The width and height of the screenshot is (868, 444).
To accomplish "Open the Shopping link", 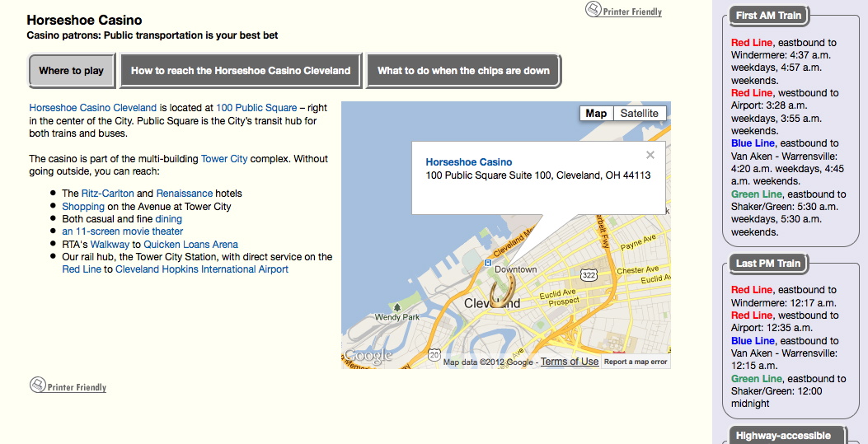I will pyautogui.click(x=83, y=206).
